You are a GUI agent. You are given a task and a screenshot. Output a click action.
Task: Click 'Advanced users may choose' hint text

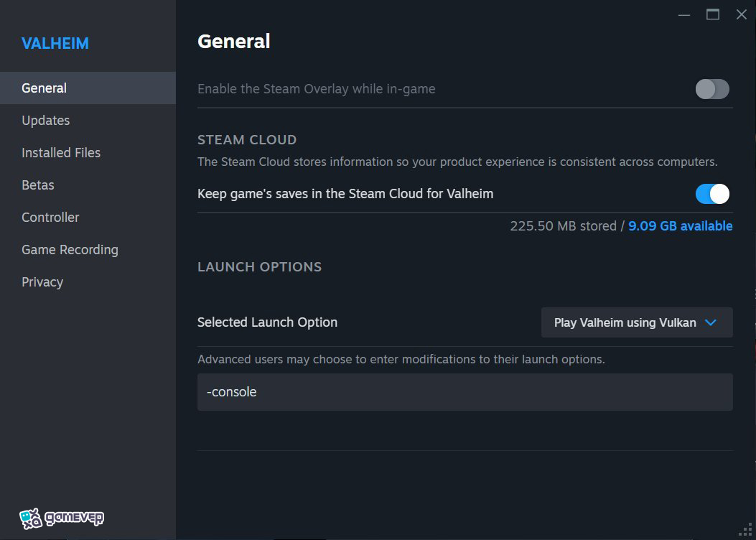coord(401,359)
